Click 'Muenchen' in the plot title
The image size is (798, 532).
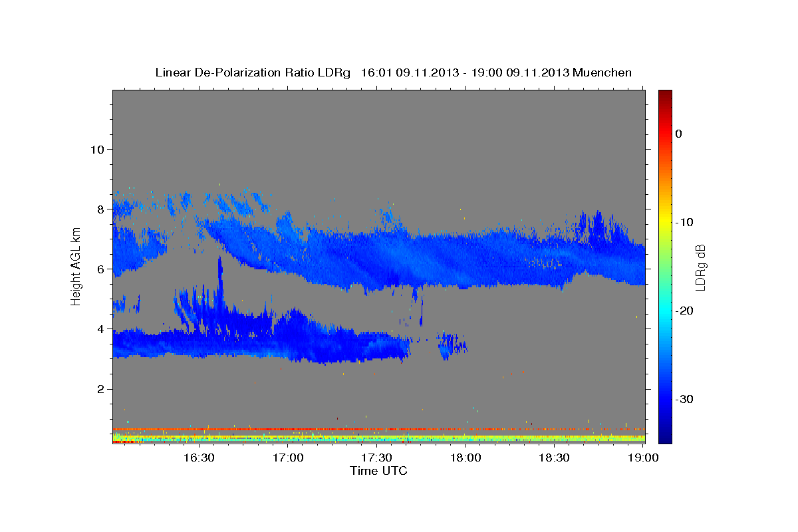pyautogui.click(x=603, y=72)
